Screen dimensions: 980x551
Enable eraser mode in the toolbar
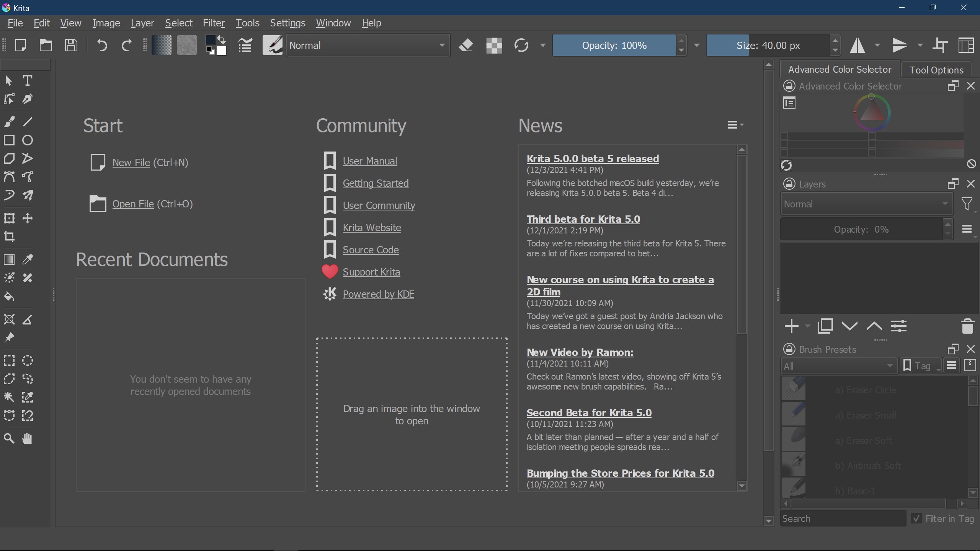[465, 45]
